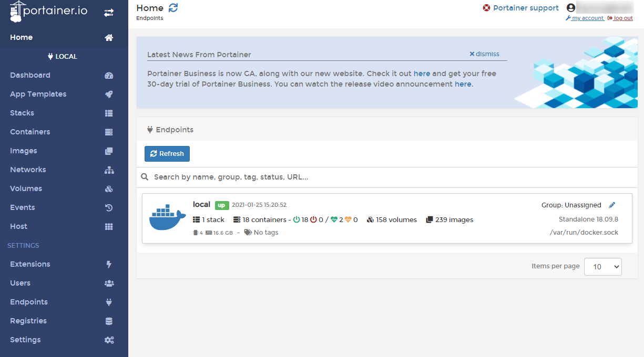Open Containers in the sidebar
Viewport: 644px width, 357px height.
[64, 132]
